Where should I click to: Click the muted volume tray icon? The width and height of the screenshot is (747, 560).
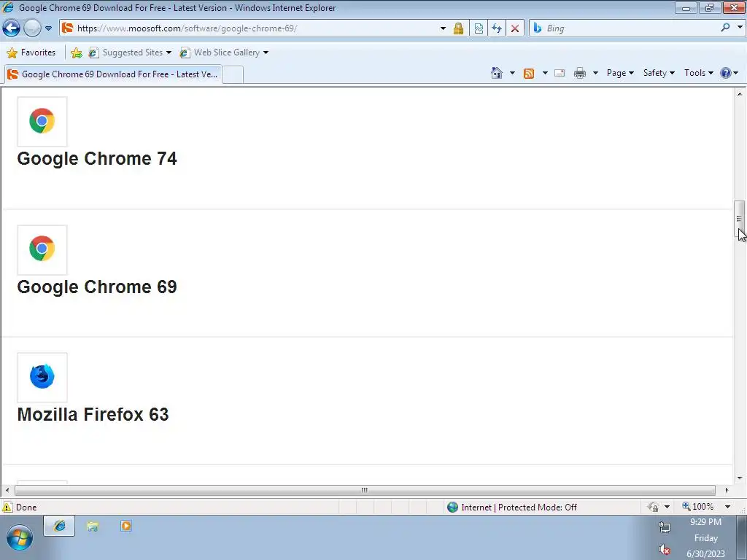tap(664, 550)
